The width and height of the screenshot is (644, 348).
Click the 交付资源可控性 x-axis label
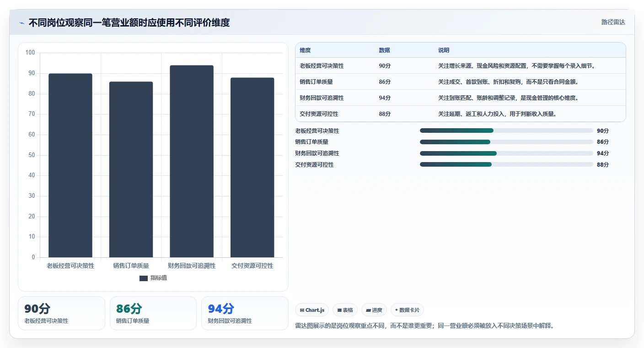tap(252, 266)
